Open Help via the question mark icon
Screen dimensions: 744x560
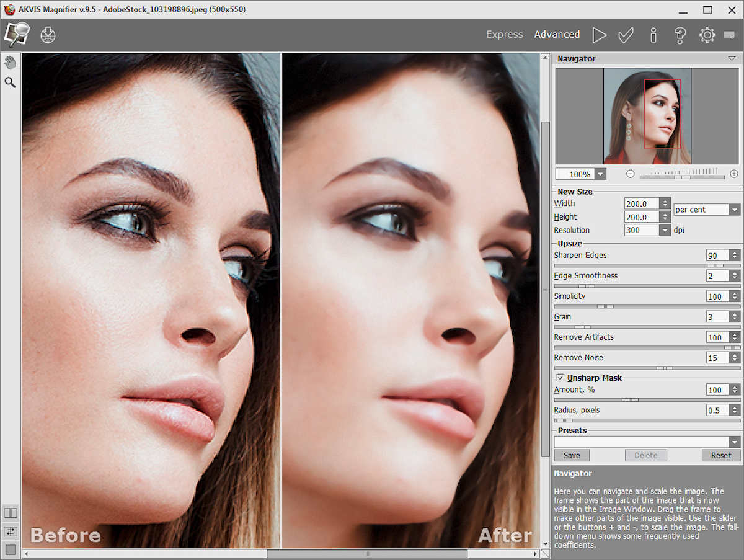point(680,35)
